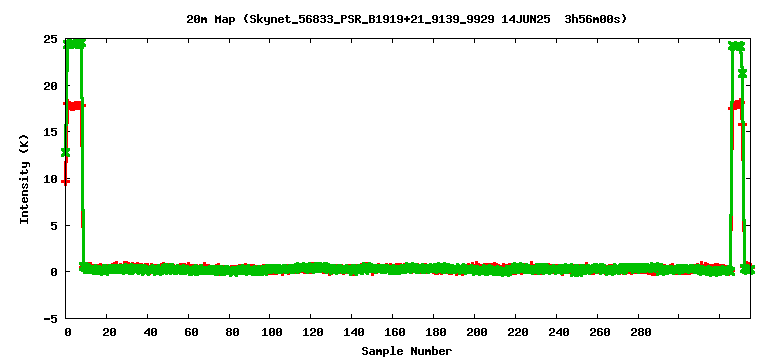
Task: Click the green peak at right near 24 K
Action: 736,47
